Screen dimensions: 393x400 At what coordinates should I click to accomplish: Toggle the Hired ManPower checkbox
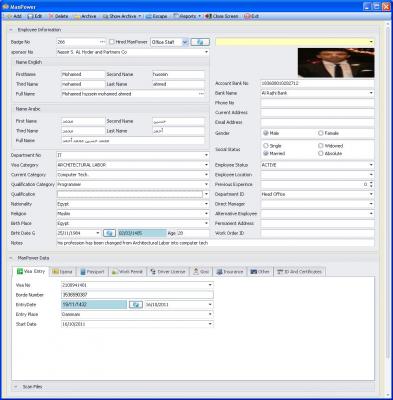pyautogui.click(x=112, y=42)
